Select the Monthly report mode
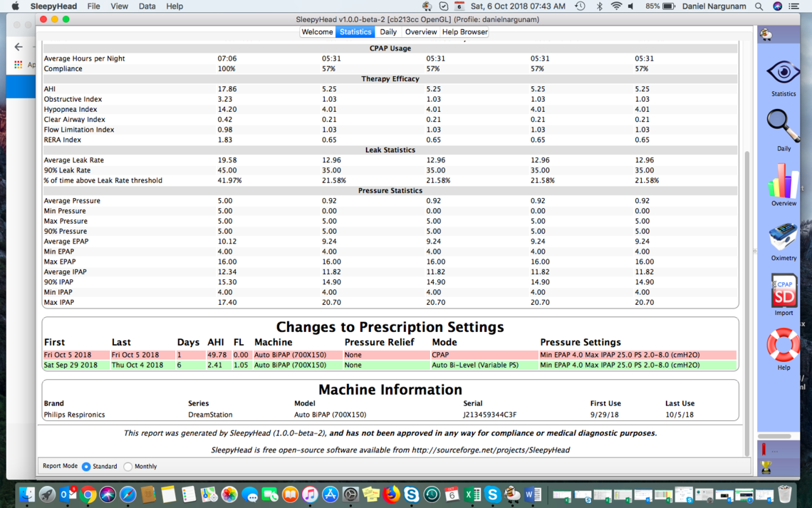This screenshot has width=812, height=508. [128, 467]
